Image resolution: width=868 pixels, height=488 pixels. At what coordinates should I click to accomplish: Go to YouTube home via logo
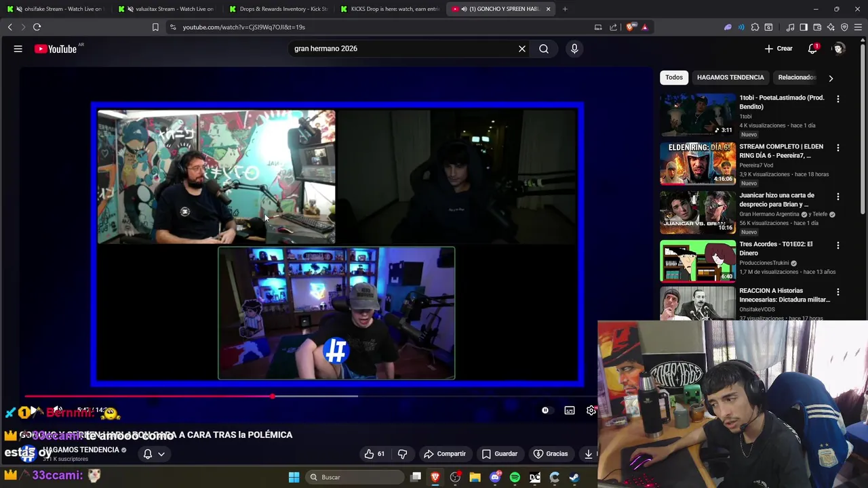tap(56, 49)
